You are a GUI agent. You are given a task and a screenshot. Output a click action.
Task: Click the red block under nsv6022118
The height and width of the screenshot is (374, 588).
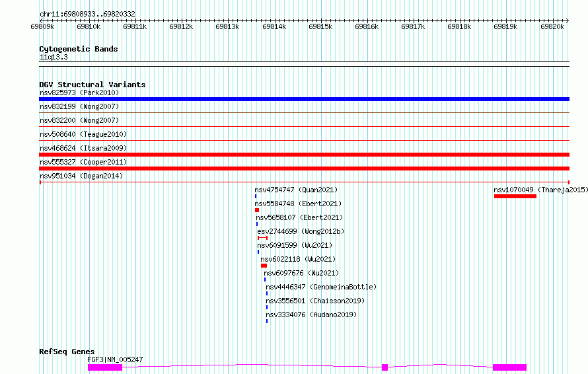click(264, 266)
